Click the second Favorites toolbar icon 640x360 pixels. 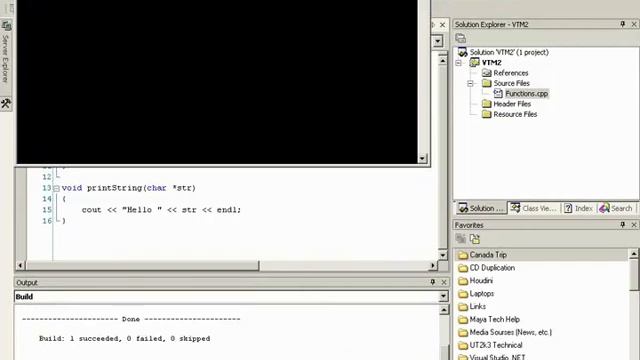pos(475,239)
